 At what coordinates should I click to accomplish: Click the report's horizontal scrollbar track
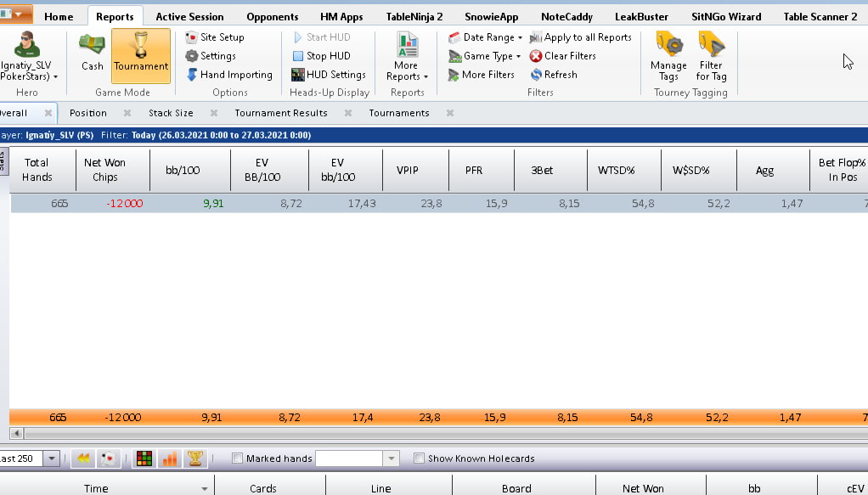(x=446, y=434)
